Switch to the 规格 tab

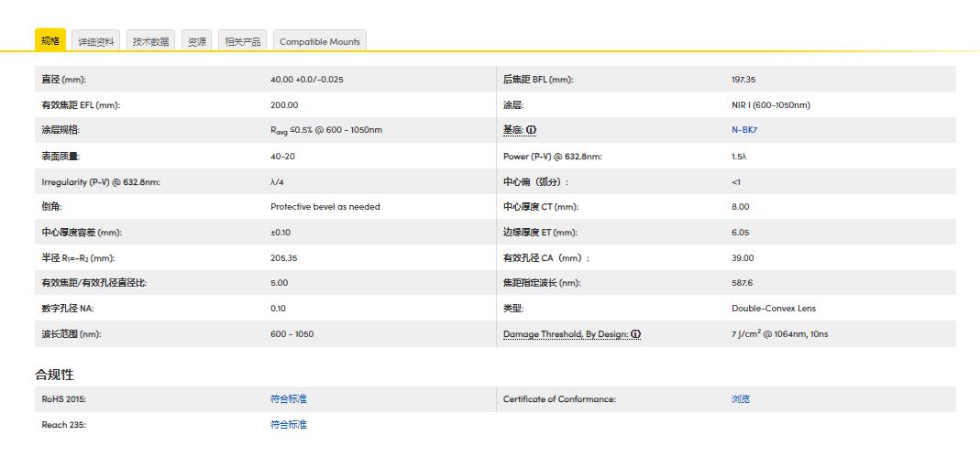(50, 40)
